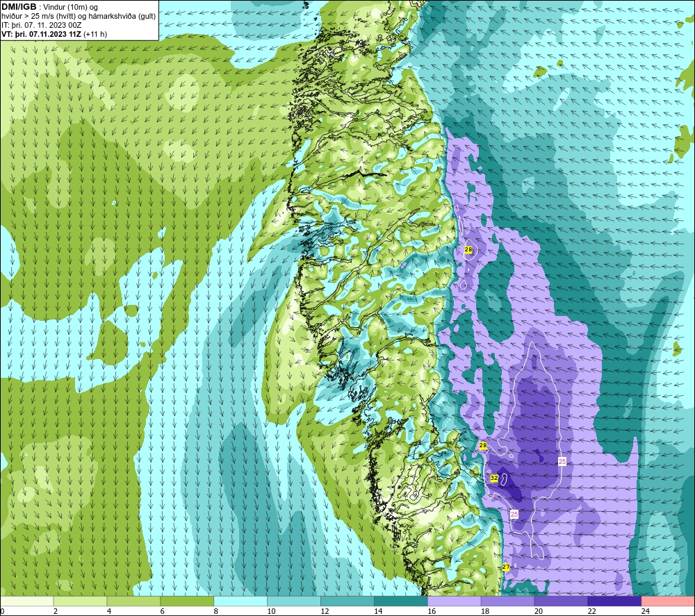Click the legend scale number "12"
695x616 pixels.
click(x=325, y=611)
